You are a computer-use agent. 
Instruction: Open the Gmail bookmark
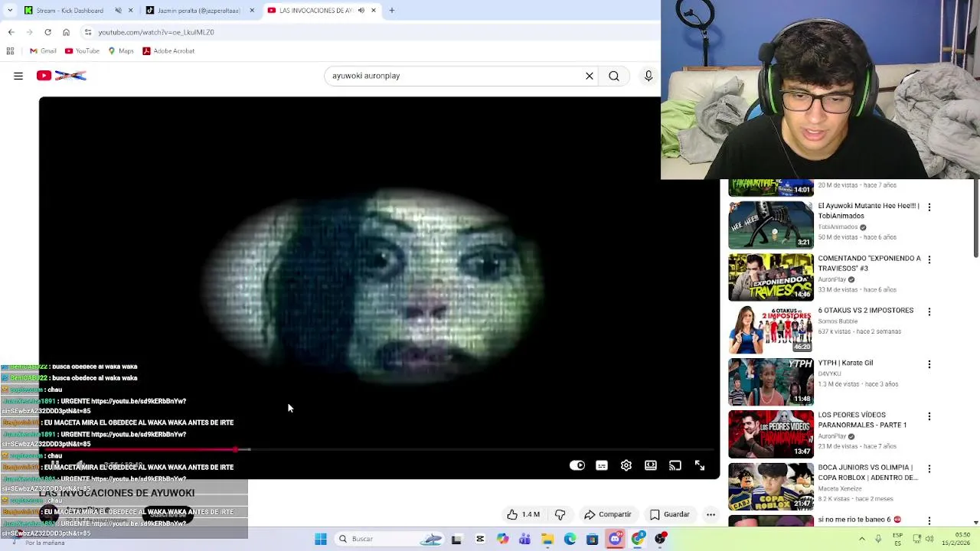(x=43, y=51)
